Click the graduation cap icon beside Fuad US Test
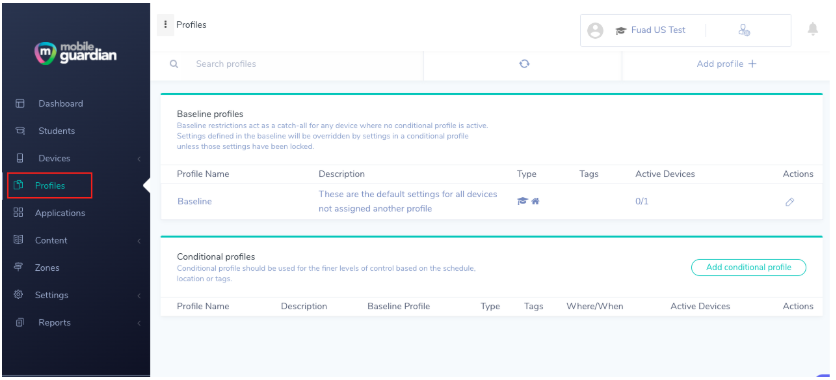This screenshot has width=836, height=380. pos(621,30)
